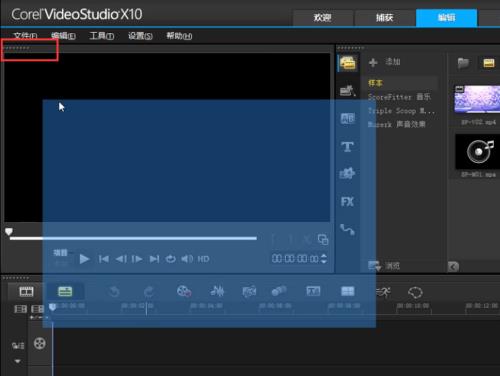Open the Title (T) library
This screenshot has width=500, height=376.
coord(347,147)
